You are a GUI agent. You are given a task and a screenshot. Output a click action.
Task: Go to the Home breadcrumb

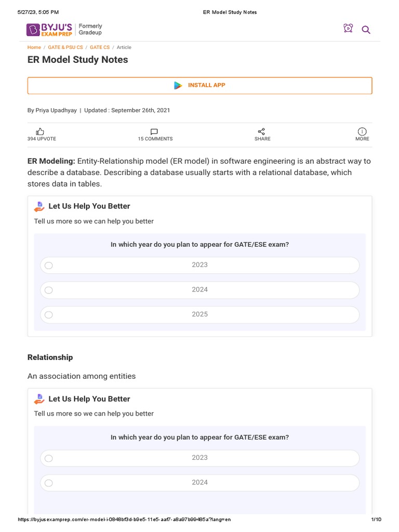coord(34,47)
